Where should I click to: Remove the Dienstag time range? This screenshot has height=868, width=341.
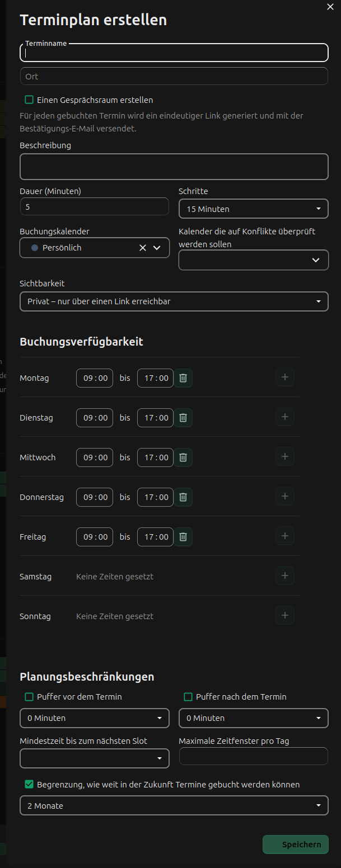click(183, 418)
